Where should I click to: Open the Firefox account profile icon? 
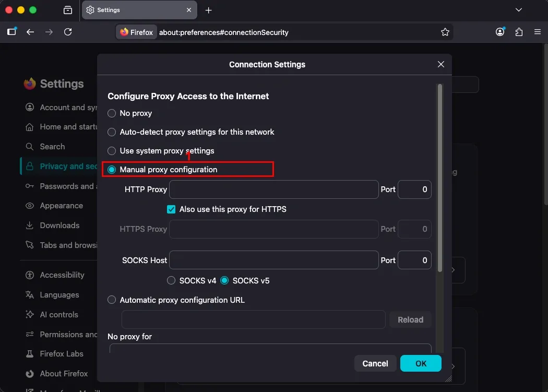500,32
